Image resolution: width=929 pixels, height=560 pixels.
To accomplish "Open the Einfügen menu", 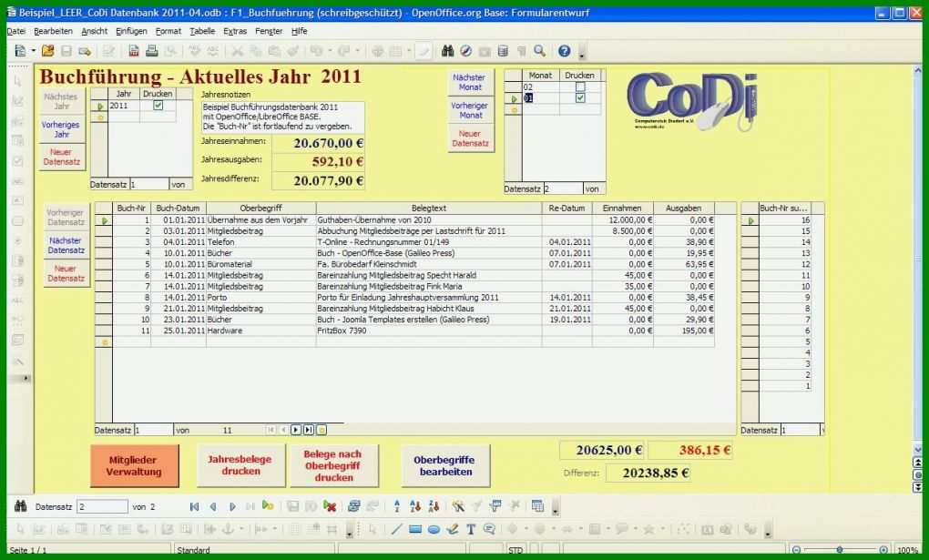I will (131, 31).
